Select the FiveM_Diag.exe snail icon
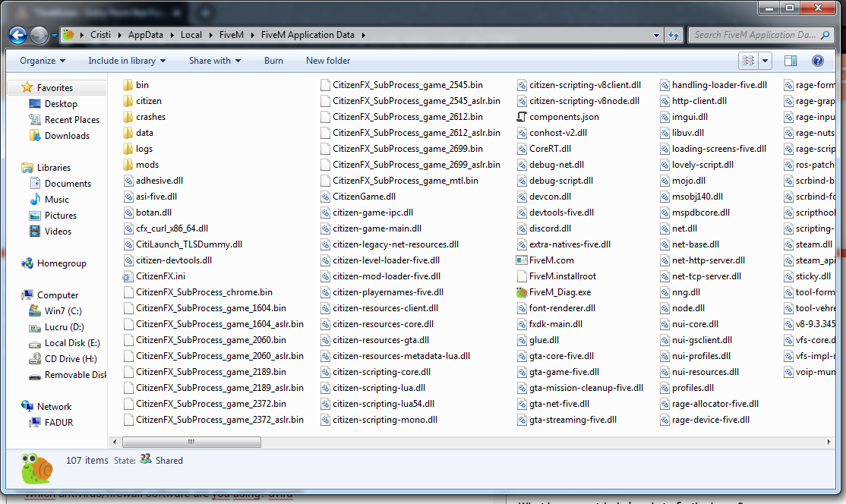The width and height of the screenshot is (846, 504). coord(521,292)
